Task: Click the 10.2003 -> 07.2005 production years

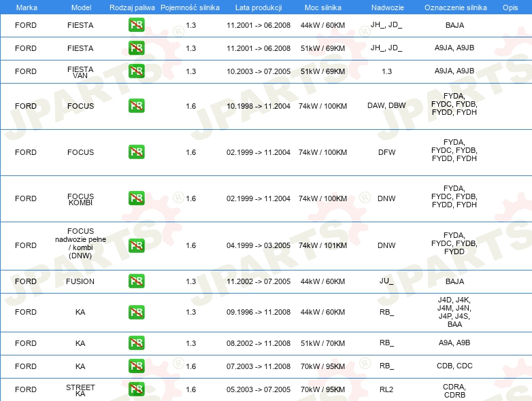Action: (259, 71)
